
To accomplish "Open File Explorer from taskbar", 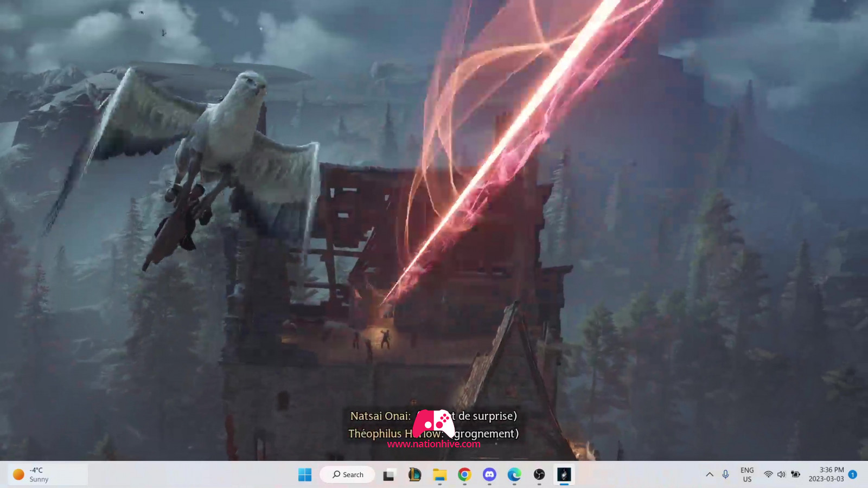I will point(439,475).
